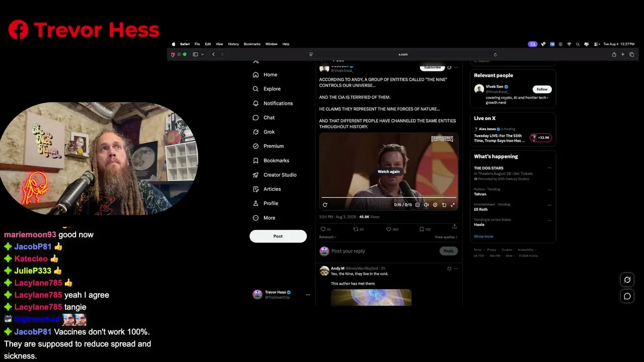Join the Alex Jones live listener badge
This screenshot has height=362, width=644.
541,138
